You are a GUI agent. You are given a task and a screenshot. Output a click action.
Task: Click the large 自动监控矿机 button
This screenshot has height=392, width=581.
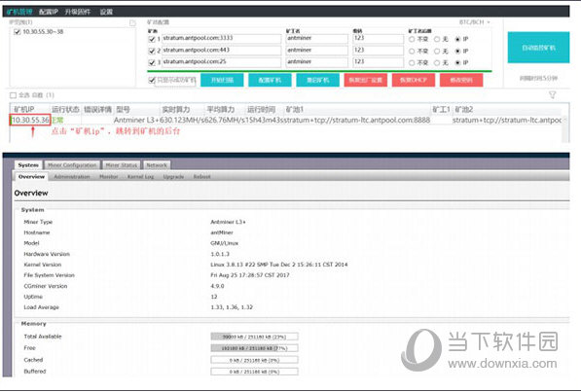(538, 48)
